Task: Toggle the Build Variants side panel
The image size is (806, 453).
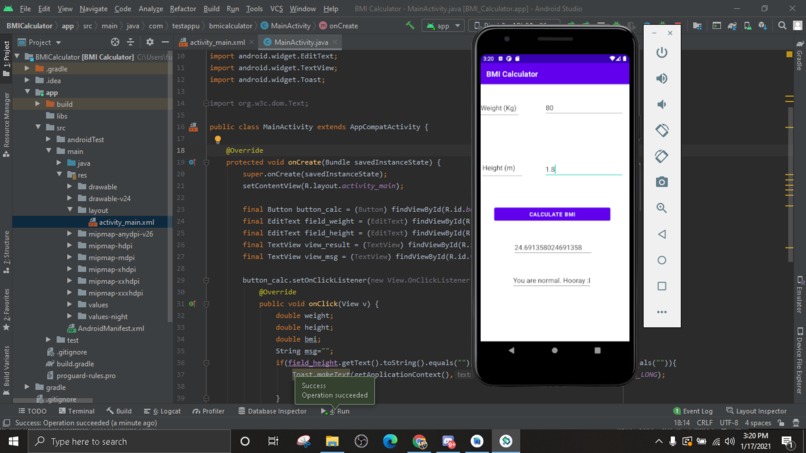Action: coord(6,370)
